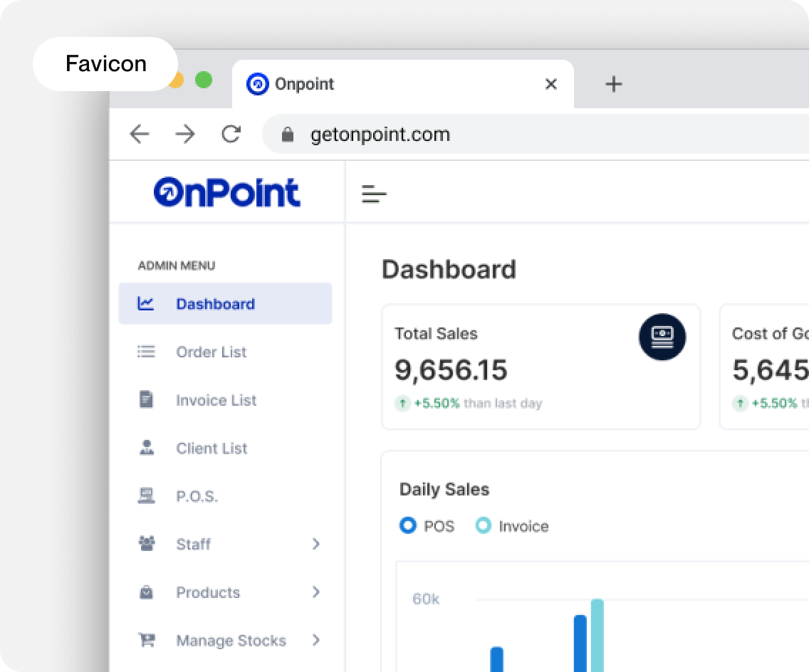Click the ADMIN MENU label
The image size is (809, 672).
177,266
